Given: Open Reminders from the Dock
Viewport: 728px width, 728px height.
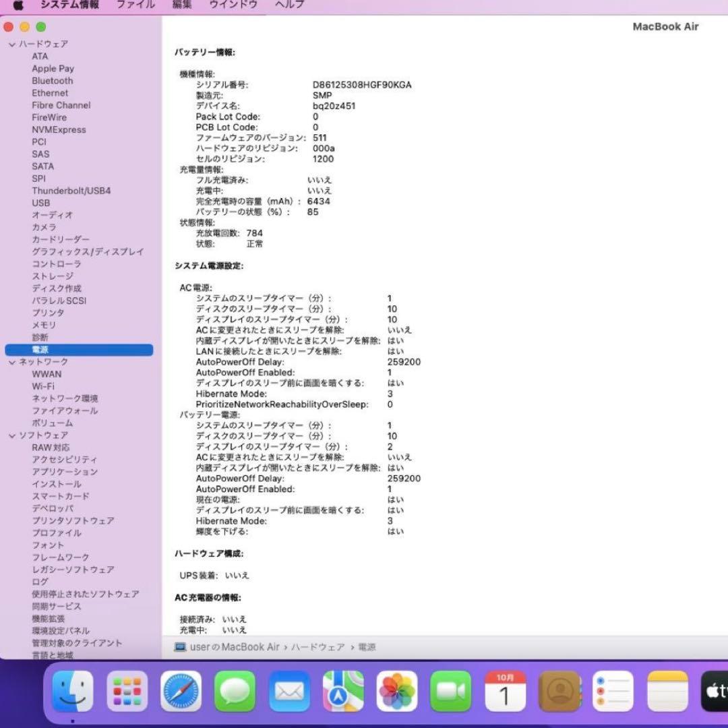Looking at the screenshot, I should point(613,691).
